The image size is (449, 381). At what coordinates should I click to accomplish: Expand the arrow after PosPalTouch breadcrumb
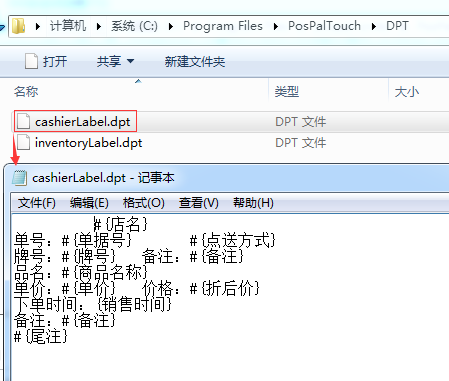tap(374, 26)
